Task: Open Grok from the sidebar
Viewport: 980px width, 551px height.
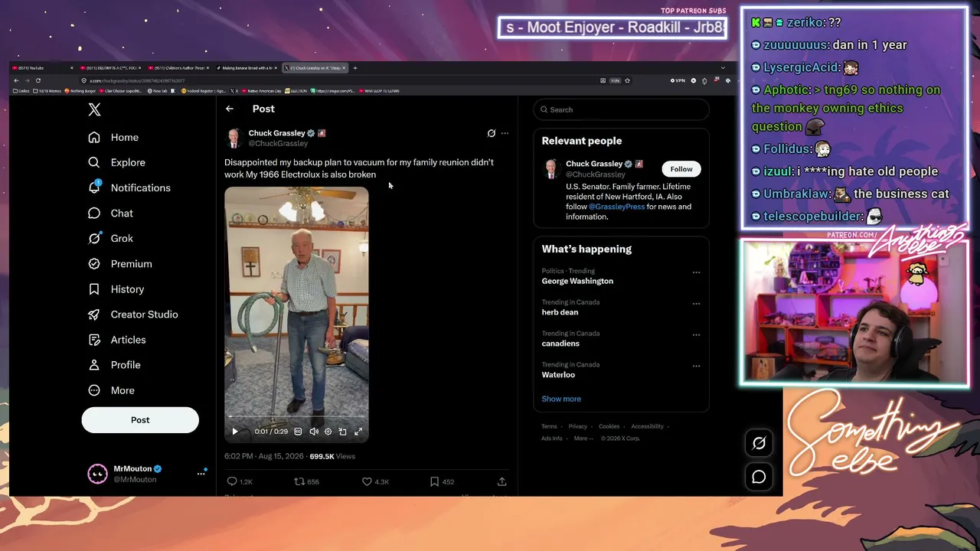Action: [x=110, y=238]
